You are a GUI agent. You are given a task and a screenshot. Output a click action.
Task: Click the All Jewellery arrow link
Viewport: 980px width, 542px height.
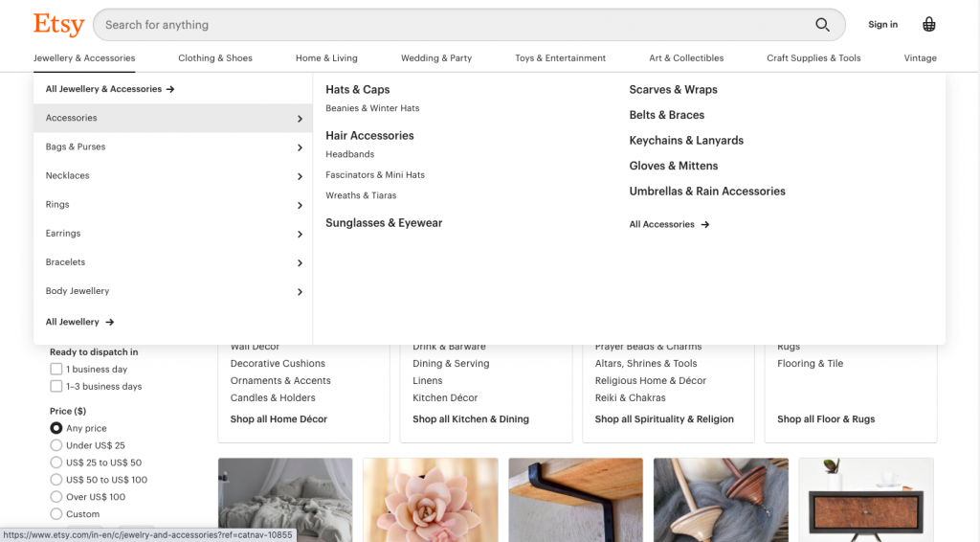(x=80, y=323)
